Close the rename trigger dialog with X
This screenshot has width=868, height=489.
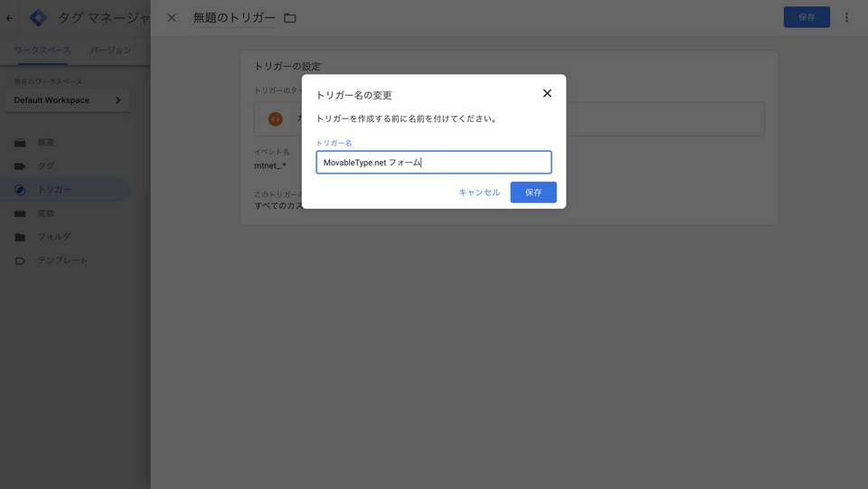[547, 93]
